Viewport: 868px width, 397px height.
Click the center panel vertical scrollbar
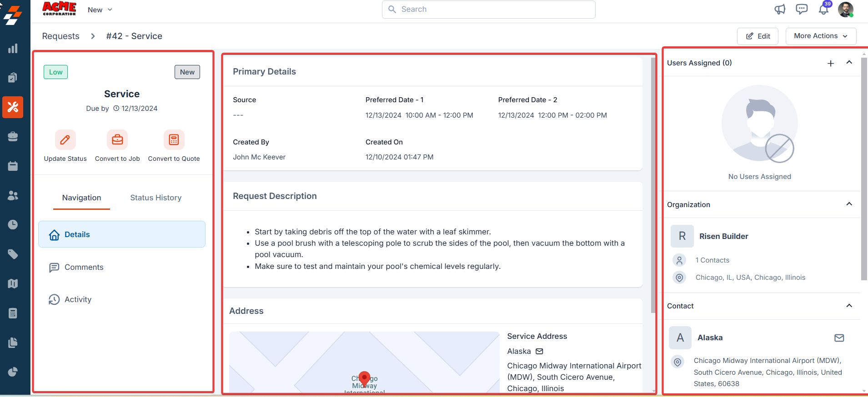click(x=653, y=185)
